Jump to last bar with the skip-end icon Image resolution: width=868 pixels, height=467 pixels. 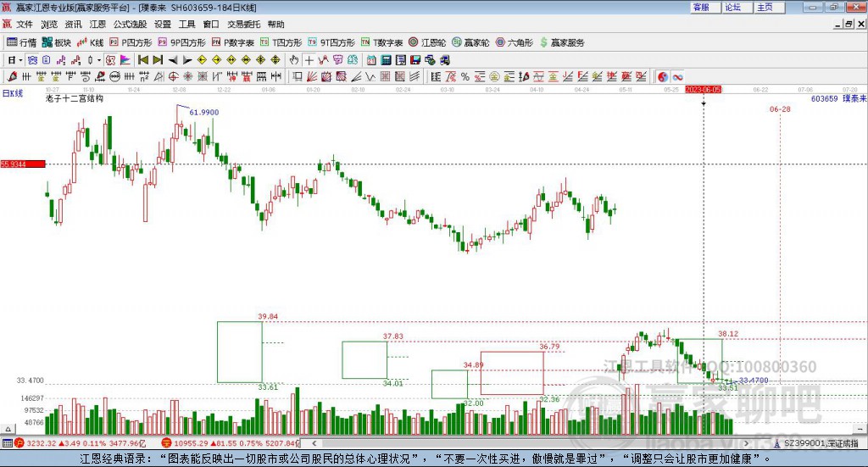coord(158,60)
